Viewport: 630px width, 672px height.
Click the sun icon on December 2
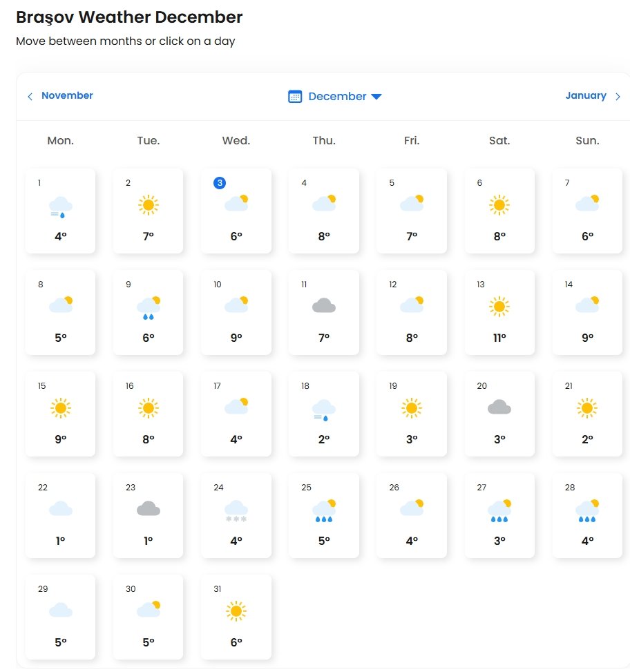click(x=149, y=205)
